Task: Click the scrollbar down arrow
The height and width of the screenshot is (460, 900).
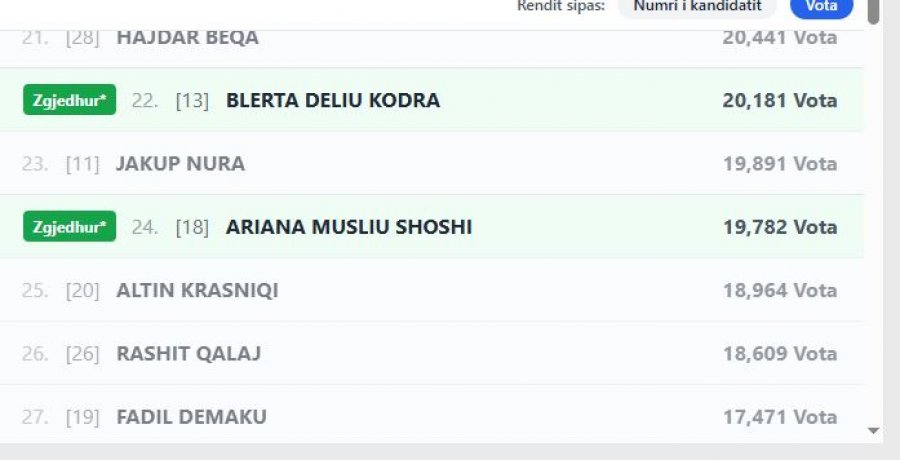Action: pos(874,431)
